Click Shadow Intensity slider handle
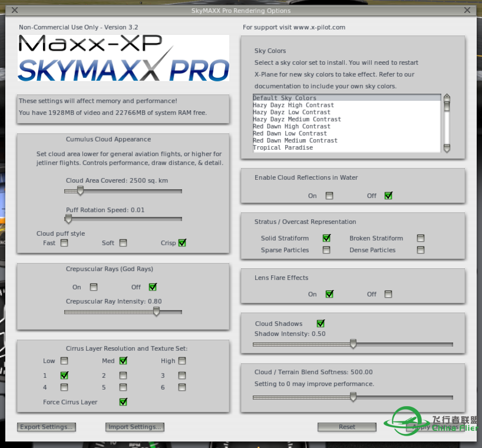This screenshot has width=482, height=448. [353, 344]
